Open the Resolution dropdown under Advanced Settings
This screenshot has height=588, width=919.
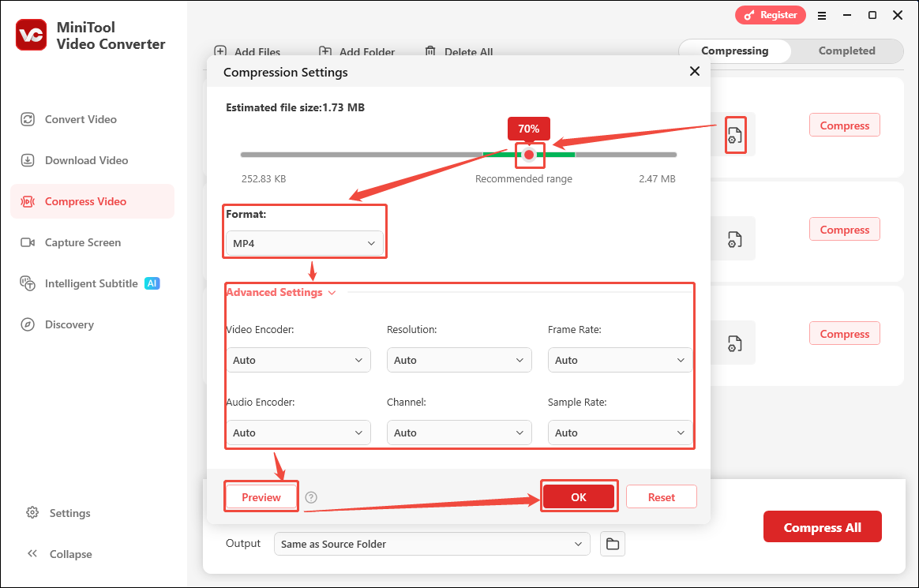pos(459,360)
